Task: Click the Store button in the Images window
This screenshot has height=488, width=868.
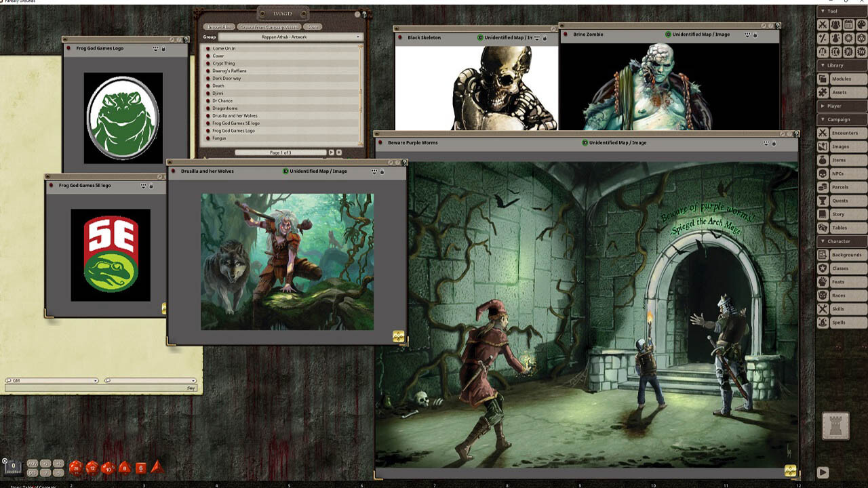Action: click(313, 26)
